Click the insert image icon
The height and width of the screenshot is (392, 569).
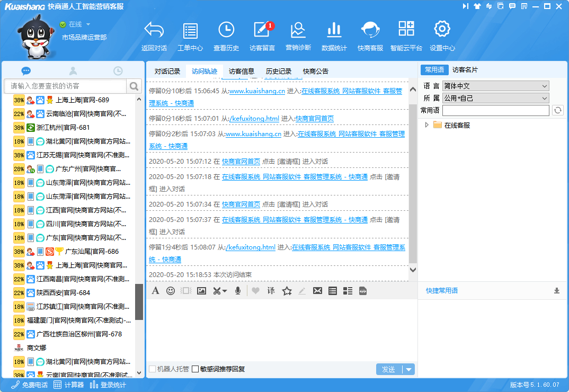[x=201, y=291]
